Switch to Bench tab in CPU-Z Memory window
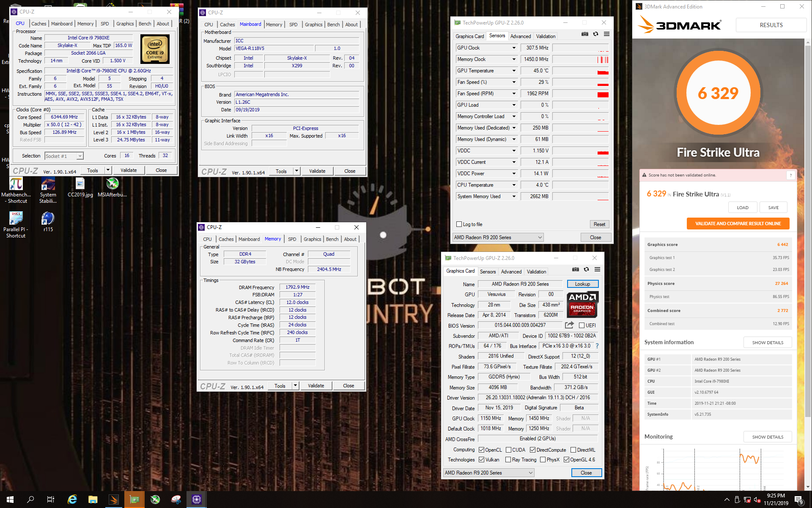The height and width of the screenshot is (508, 812). pyautogui.click(x=332, y=239)
